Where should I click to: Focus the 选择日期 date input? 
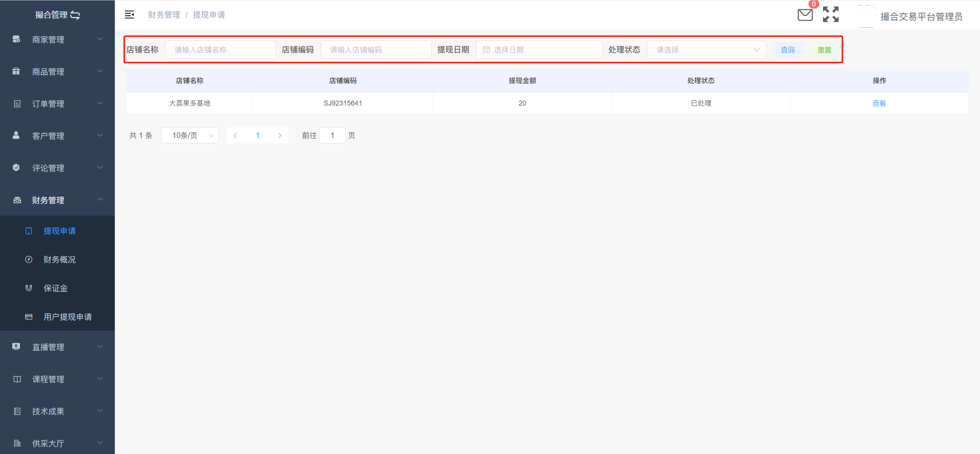[x=539, y=50]
